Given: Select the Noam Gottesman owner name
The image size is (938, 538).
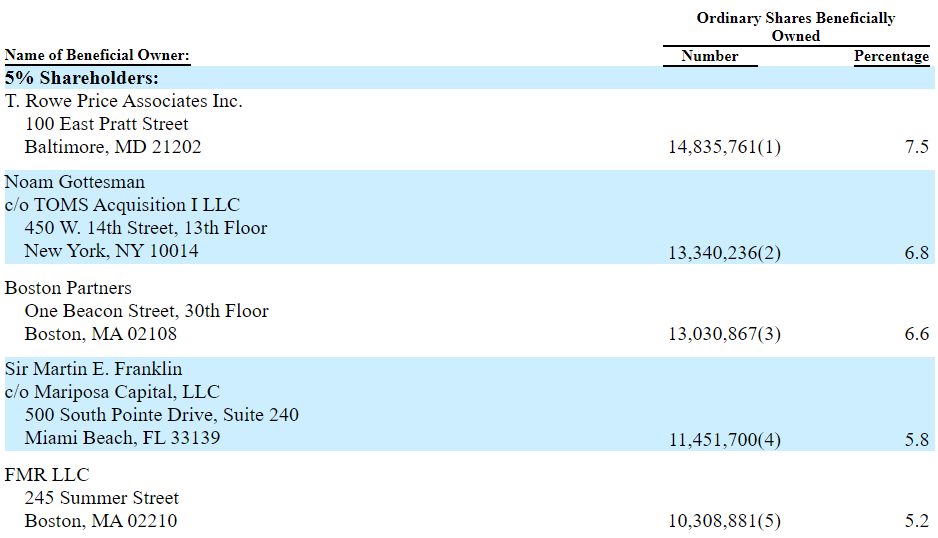Looking at the screenshot, I should [x=75, y=182].
